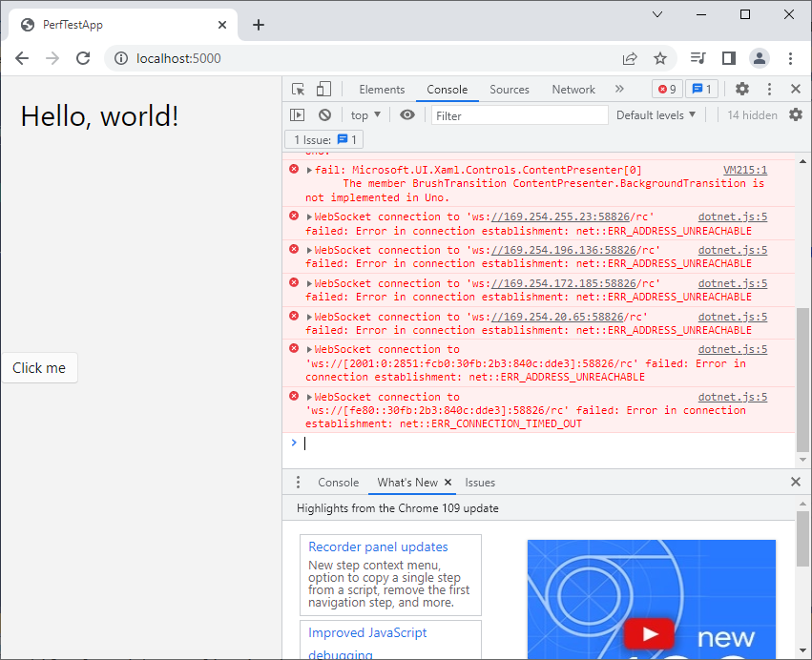Open the console sidebar icon
This screenshot has width=812, height=660.
click(297, 114)
